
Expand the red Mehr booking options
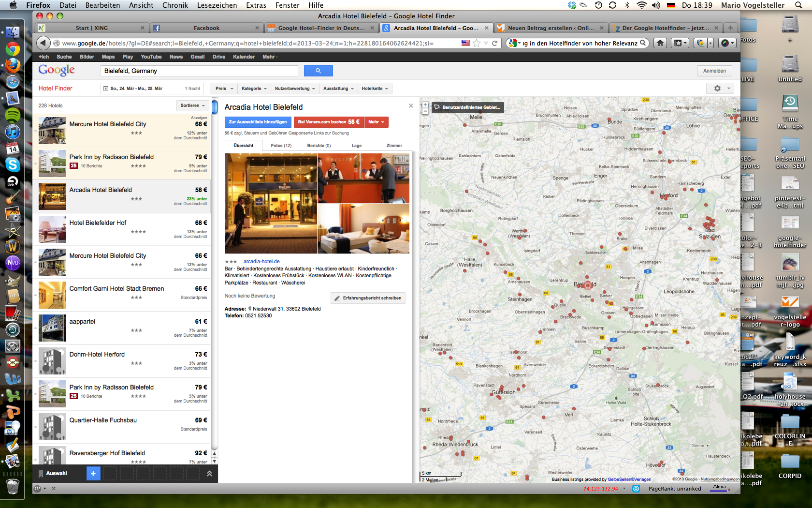pos(376,122)
